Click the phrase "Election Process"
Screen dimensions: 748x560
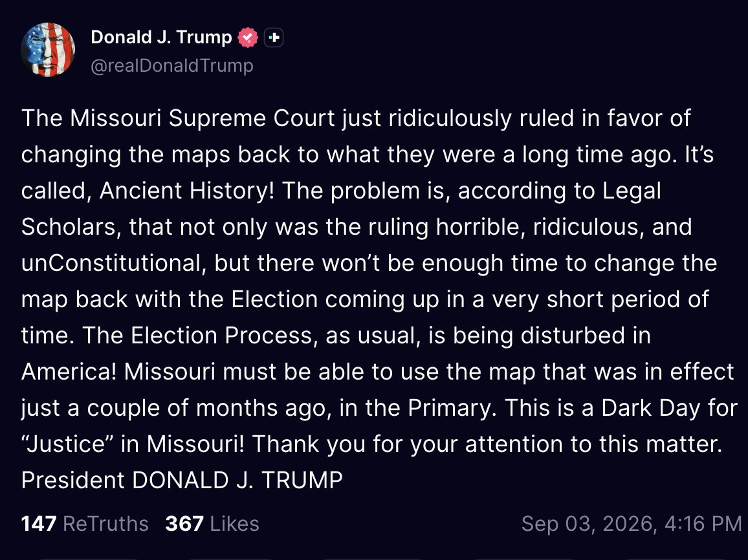221,336
